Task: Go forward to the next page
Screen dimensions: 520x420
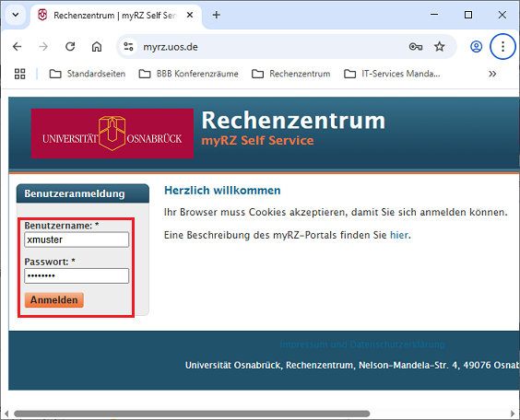Action: pyautogui.click(x=43, y=47)
